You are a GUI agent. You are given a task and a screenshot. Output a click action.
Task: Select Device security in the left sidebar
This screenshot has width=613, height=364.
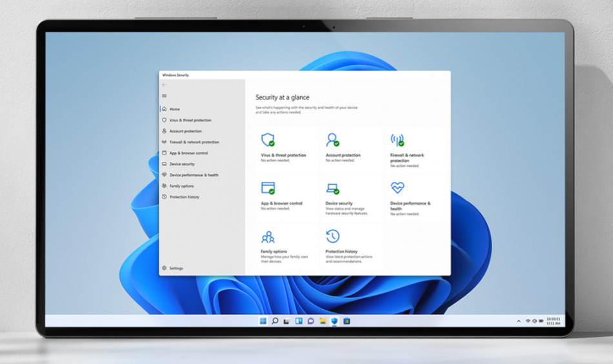[181, 164]
